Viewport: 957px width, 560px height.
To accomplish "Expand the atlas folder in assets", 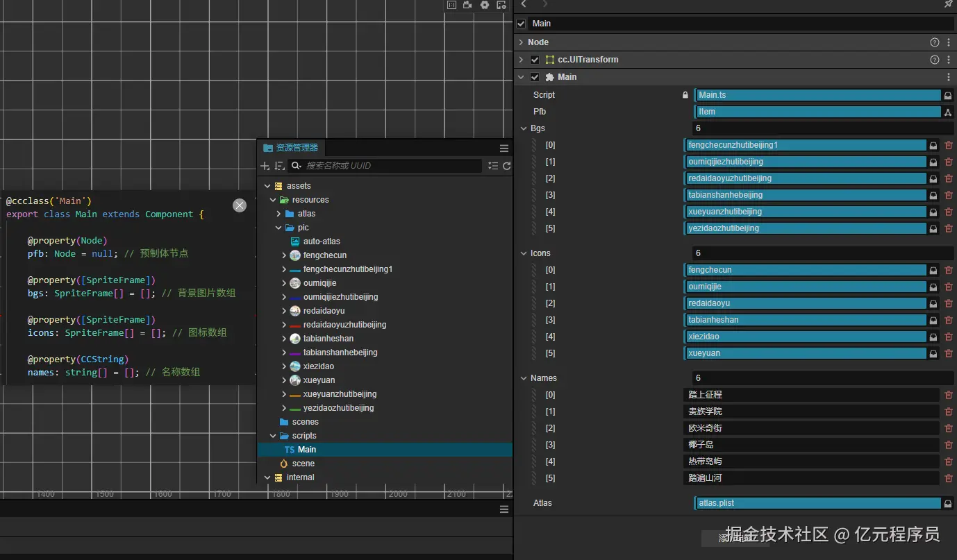I will click(279, 214).
